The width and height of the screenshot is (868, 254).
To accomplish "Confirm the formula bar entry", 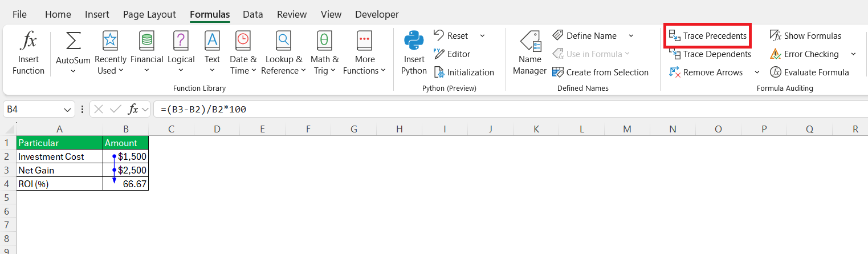I will coord(116,109).
